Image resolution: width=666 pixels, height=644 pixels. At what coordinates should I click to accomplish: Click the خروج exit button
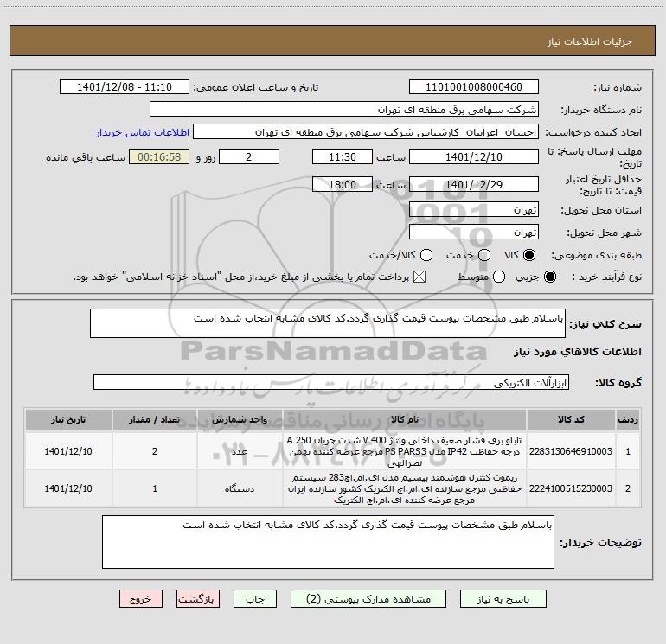141,598
